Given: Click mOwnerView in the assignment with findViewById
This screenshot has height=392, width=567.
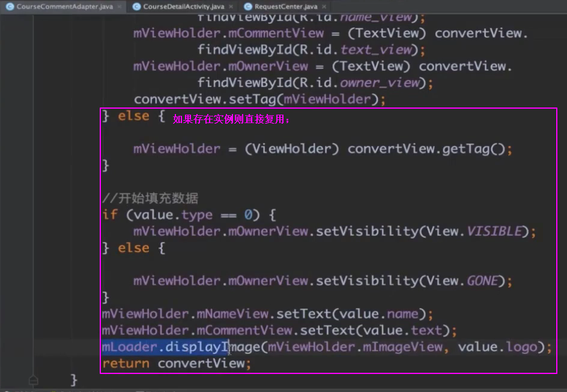Looking at the screenshot, I should (268, 66).
